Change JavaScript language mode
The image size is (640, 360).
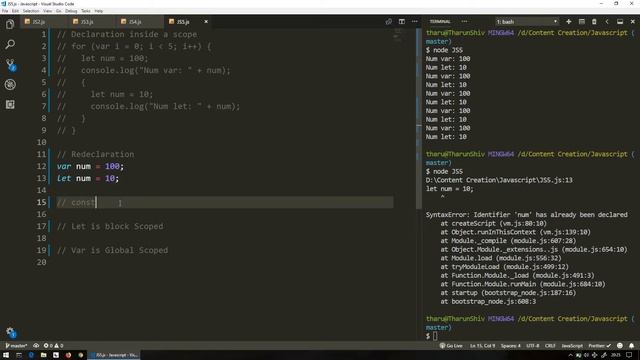(572, 346)
